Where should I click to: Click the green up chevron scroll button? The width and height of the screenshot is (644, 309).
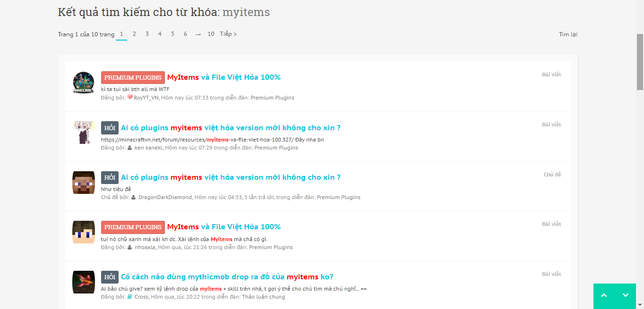click(x=603, y=296)
